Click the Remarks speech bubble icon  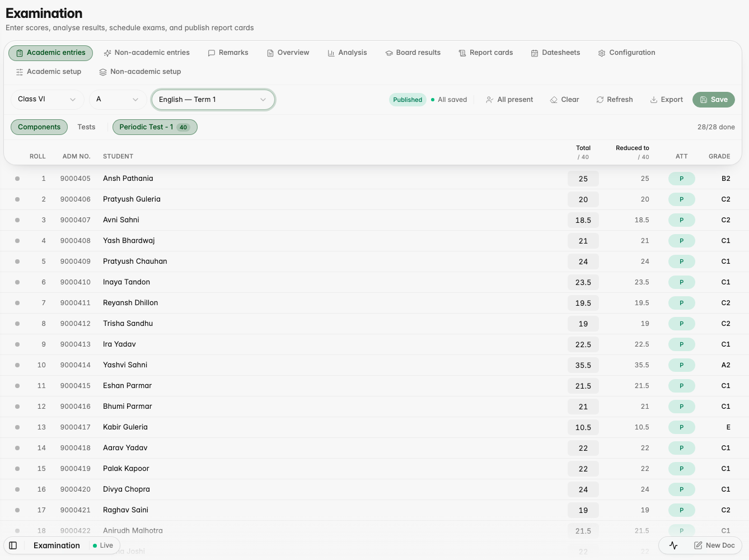click(x=212, y=53)
